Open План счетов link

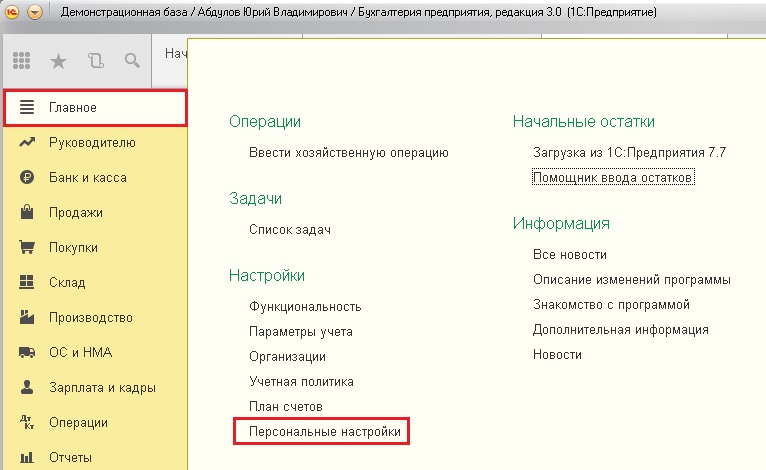click(x=286, y=406)
